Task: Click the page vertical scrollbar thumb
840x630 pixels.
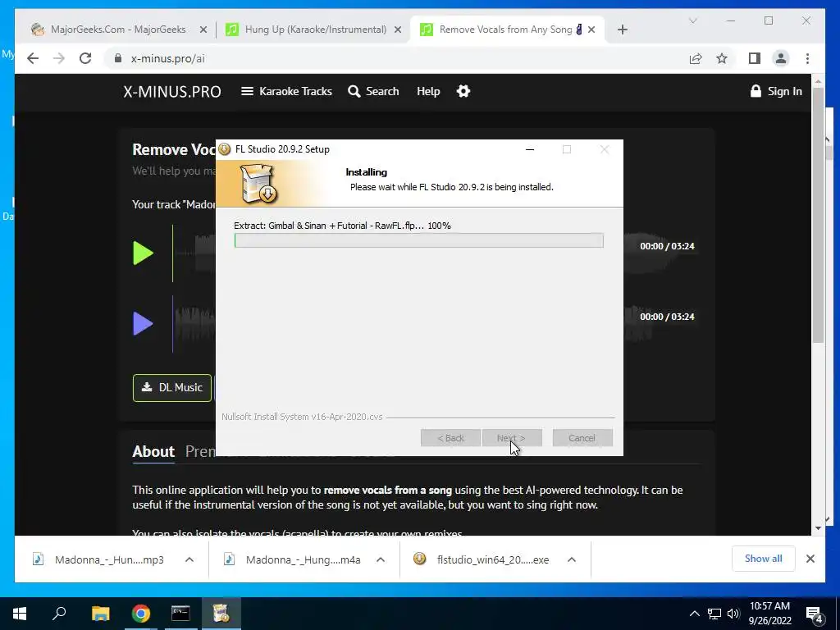Action: pyautogui.click(x=818, y=214)
